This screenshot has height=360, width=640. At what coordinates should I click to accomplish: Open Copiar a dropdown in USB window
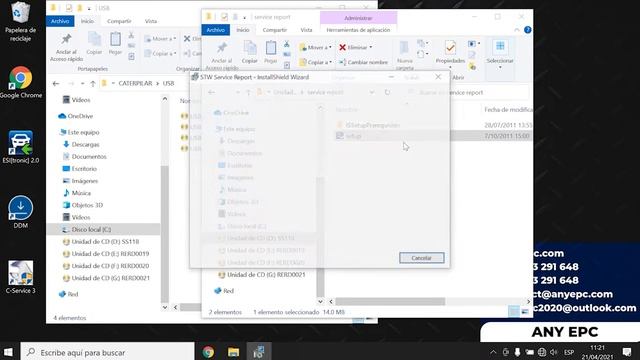[x=160, y=53]
